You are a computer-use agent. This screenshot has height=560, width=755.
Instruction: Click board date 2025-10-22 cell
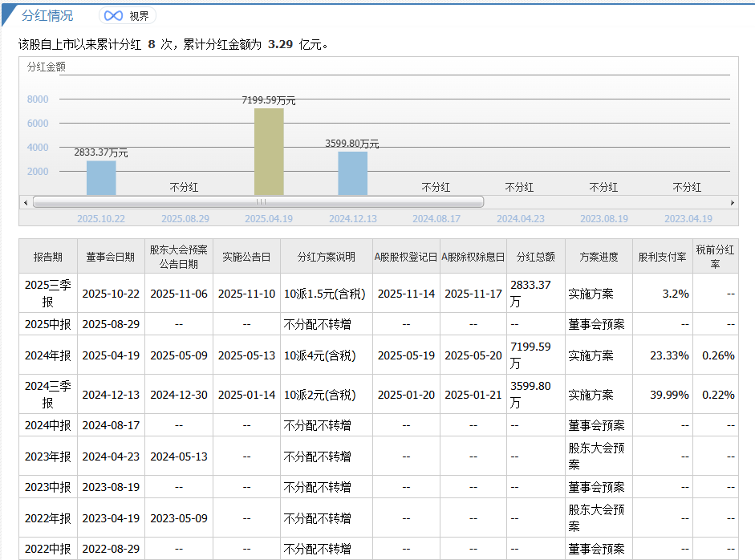(x=111, y=294)
